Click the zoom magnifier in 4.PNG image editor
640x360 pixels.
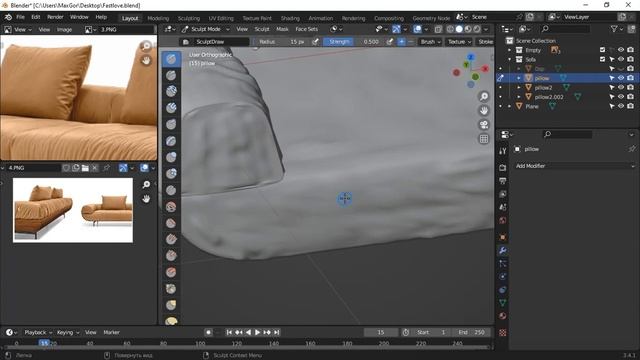click(146, 185)
